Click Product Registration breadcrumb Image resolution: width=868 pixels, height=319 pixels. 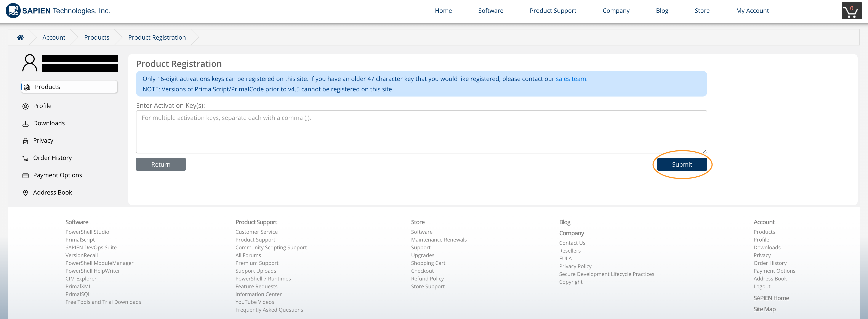[x=157, y=37]
